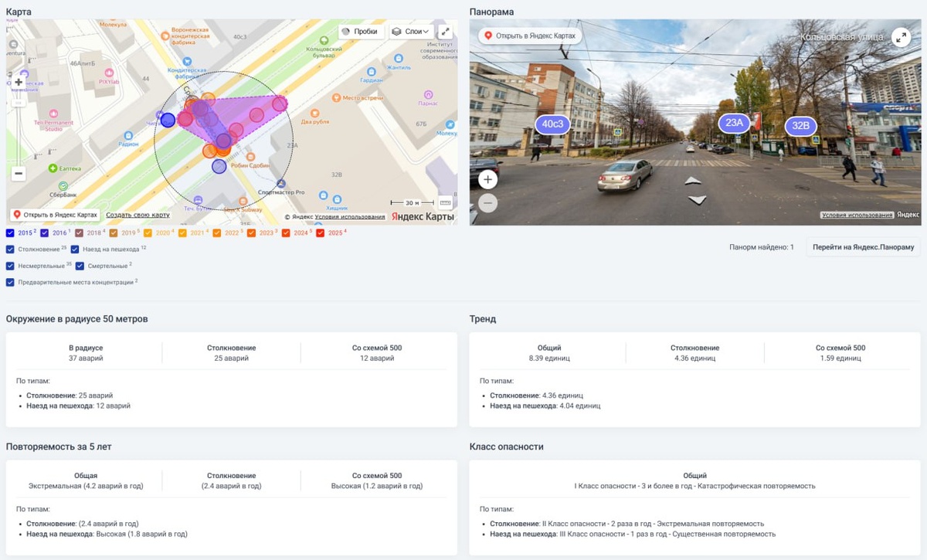927x560 pixels.
Task: Toggle Предварительные места концентрации checkbox
Action: pos(10,282)
